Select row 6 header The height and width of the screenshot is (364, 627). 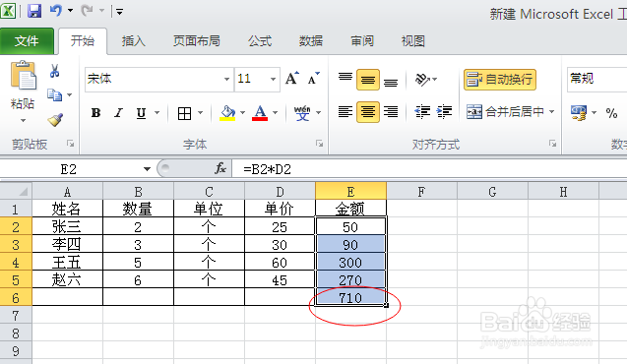coord(16,298)
